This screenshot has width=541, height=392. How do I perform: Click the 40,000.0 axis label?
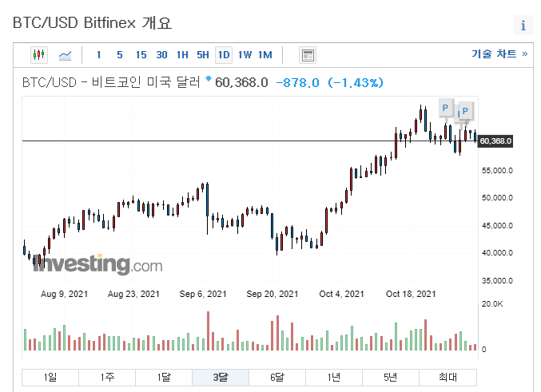pyautogui.click(x=497, y=253)
